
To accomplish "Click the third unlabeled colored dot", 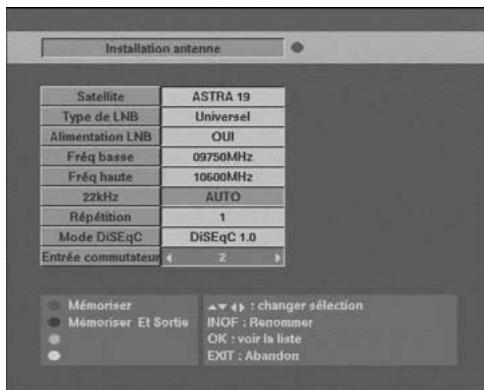I will coord(54,339).
